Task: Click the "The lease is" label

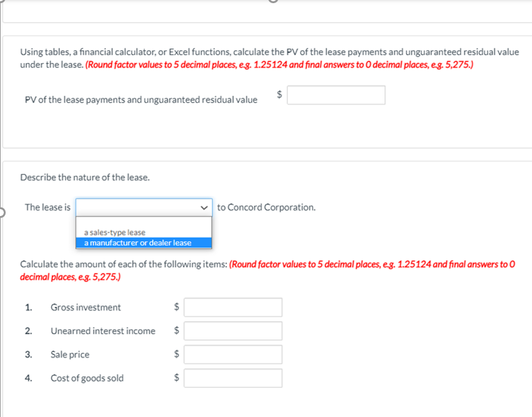Action: coord(47,207)
